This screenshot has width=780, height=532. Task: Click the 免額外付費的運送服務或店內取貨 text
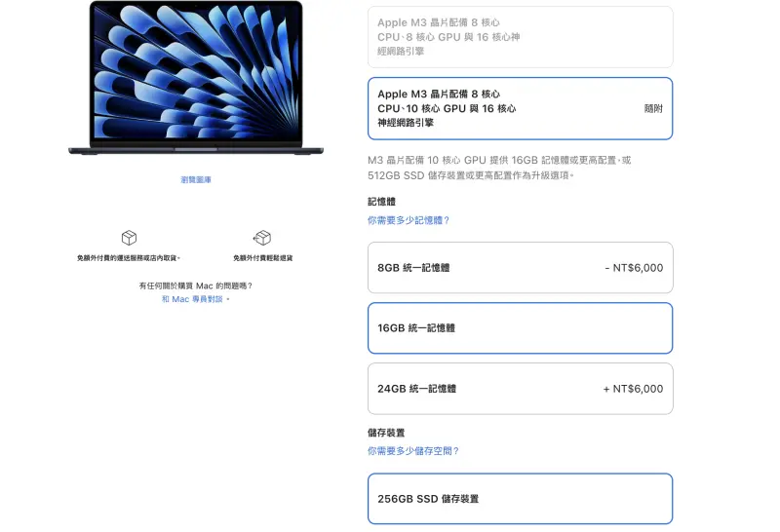(x=129, y=258)
